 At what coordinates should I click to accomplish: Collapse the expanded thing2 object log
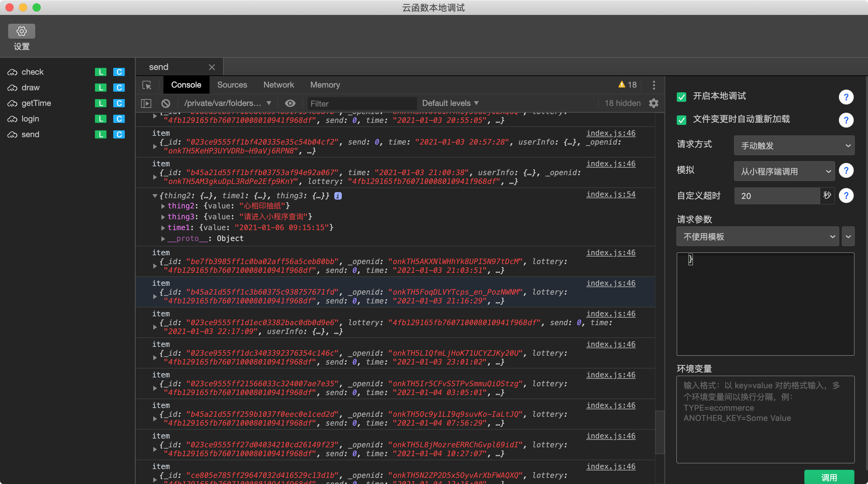[155, 196]
